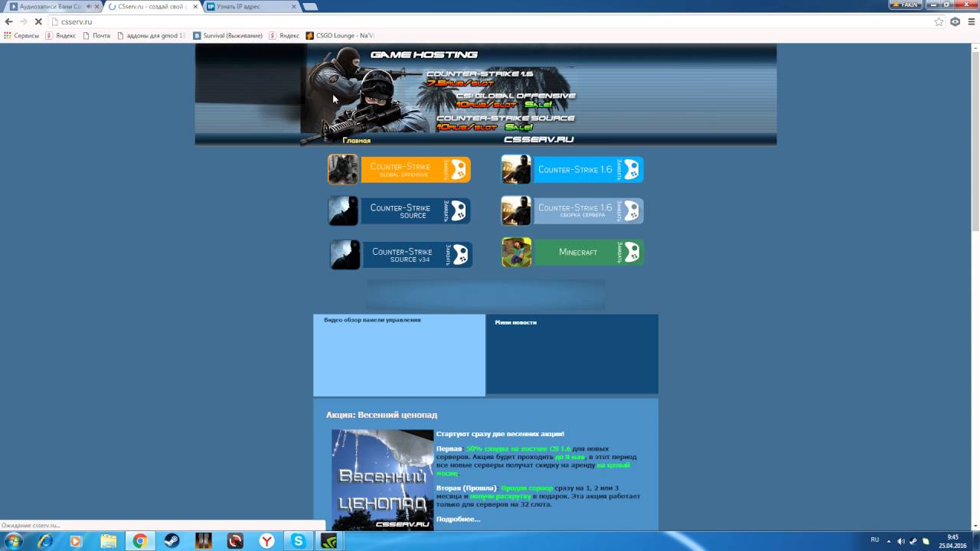This screenshot has width=980, height=551.
Task: Launch Internet Explorer from the taskbar
Action: tap(45, 541)
